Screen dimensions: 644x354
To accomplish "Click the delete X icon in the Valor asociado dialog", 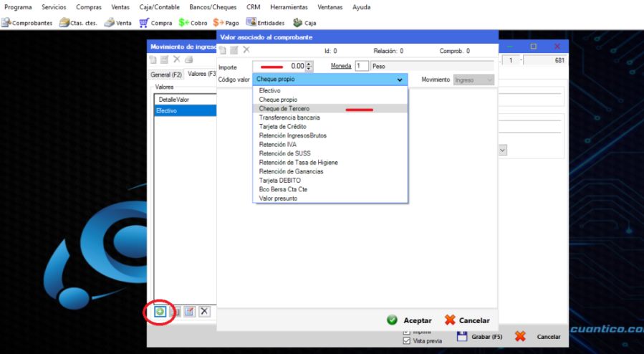I will click(x=246, y=49).
